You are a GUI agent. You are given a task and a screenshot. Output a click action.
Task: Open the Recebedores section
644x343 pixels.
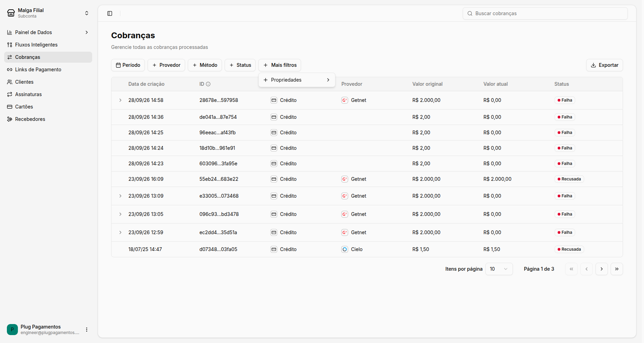[48, 119]
